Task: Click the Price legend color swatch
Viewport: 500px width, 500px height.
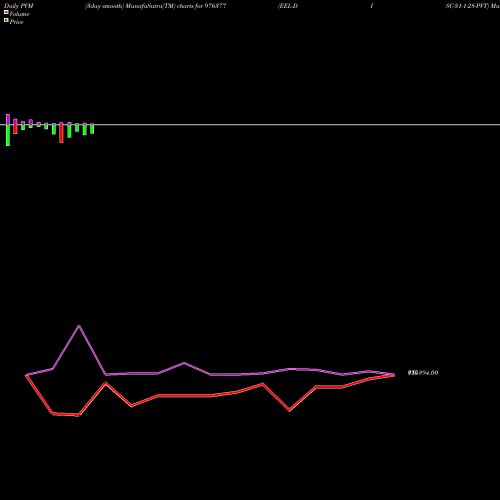Action: [x=6, y=20]
